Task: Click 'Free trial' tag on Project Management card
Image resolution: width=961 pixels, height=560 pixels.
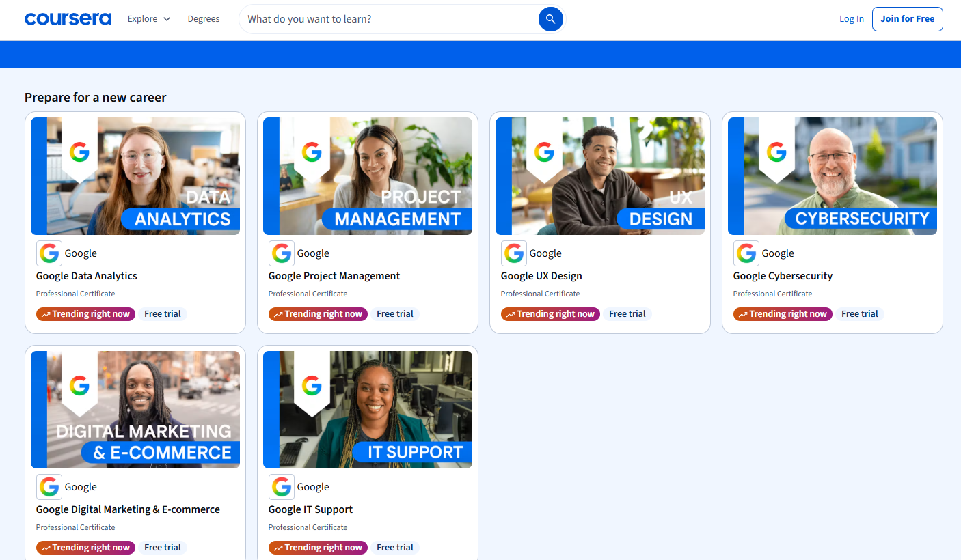Action: 395,314
